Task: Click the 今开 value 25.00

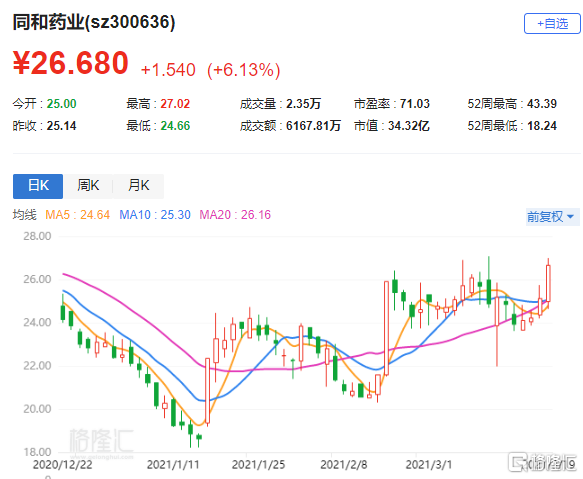Action: tap(61, 104)
